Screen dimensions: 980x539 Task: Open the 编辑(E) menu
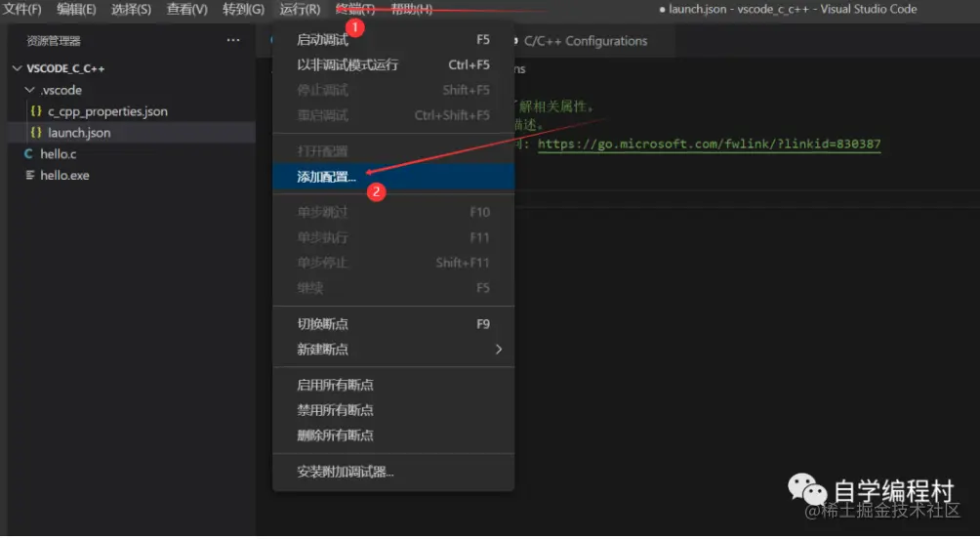(76, 10)
